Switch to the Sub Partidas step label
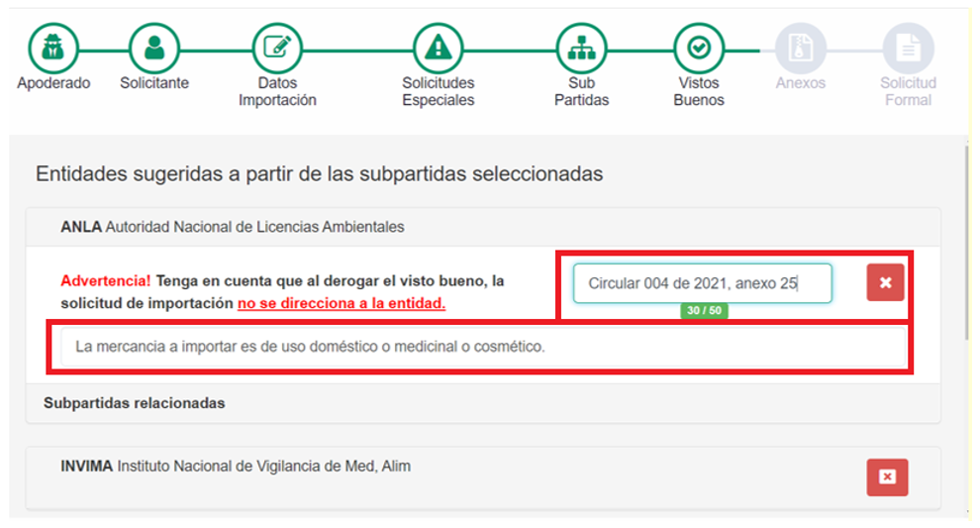980x528 pixels. [x=581, y=91]
